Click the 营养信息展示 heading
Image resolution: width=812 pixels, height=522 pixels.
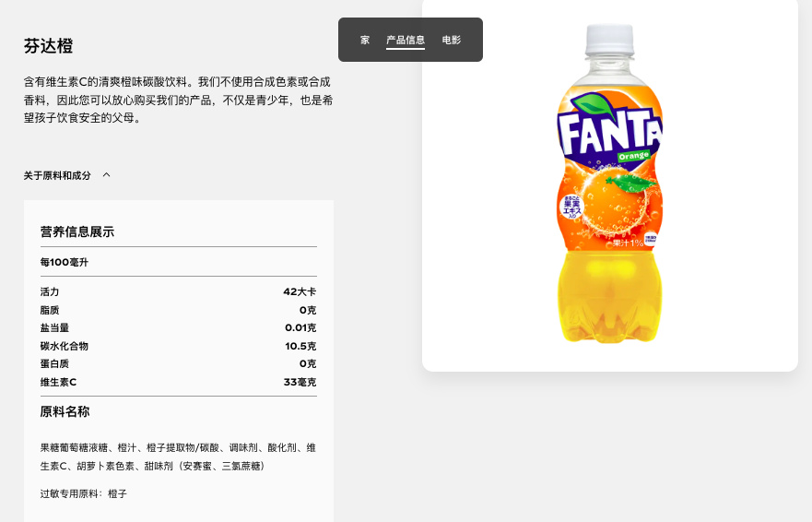77,231
